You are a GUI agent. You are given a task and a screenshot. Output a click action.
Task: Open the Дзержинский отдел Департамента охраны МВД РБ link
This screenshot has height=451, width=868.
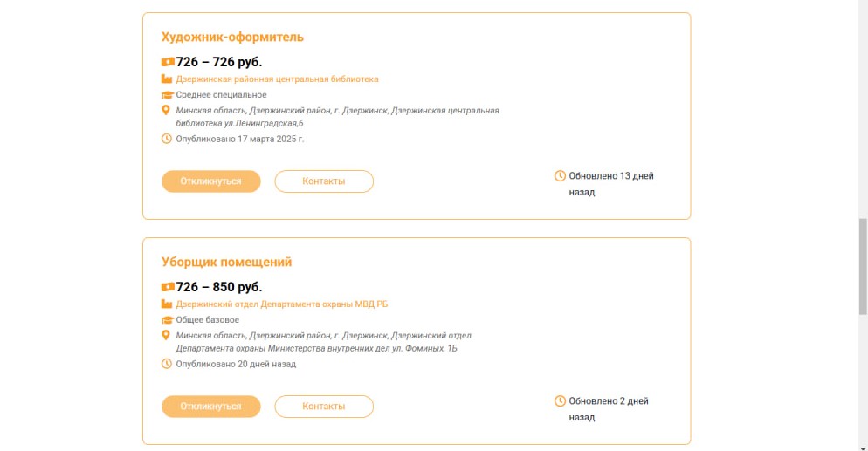tap(282, 304)
